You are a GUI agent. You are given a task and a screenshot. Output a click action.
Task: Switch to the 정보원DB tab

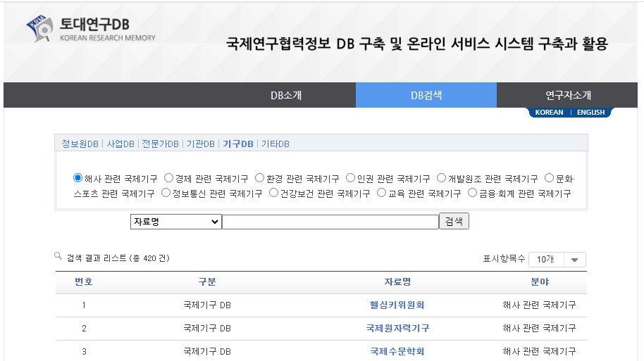tap(80, 144)
